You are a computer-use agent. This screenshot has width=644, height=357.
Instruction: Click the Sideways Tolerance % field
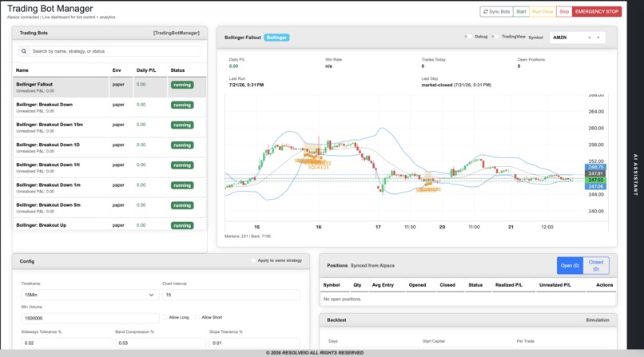point(66,343)
